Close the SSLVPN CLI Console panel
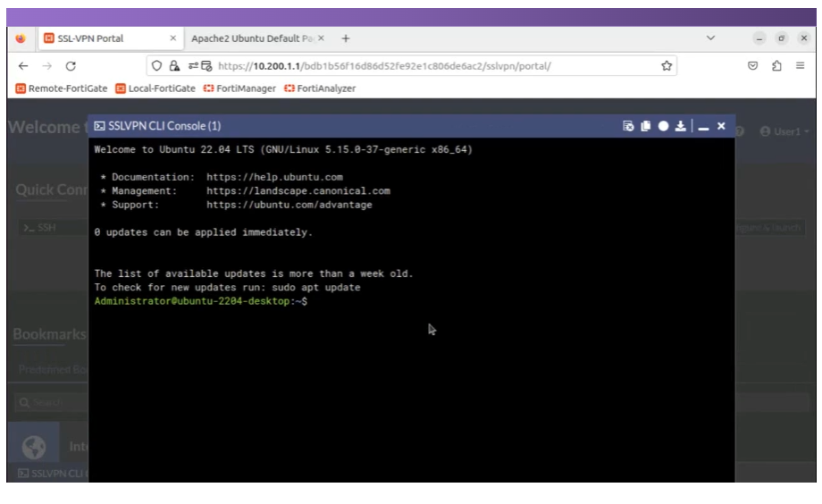Viewport: 822px width, 504px height. pyautogui.click(x=721, y=126)
